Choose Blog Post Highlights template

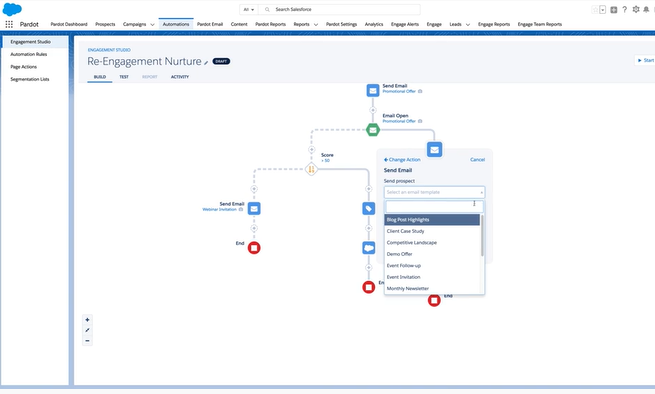(432, 220)
